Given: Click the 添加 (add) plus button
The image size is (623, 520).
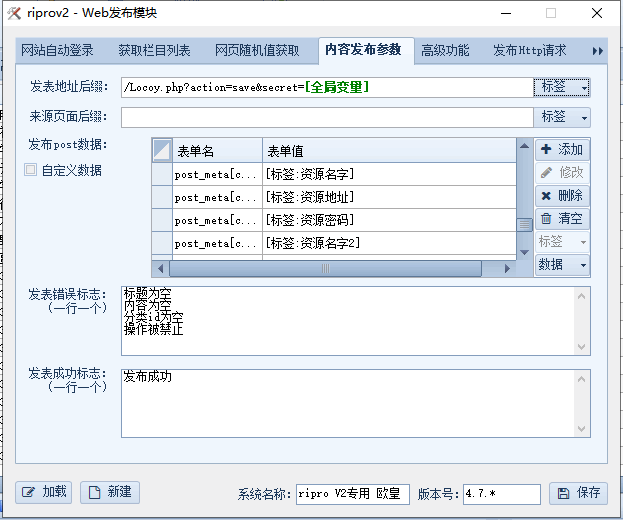Looking at the screenshot, I should (562, 150).
